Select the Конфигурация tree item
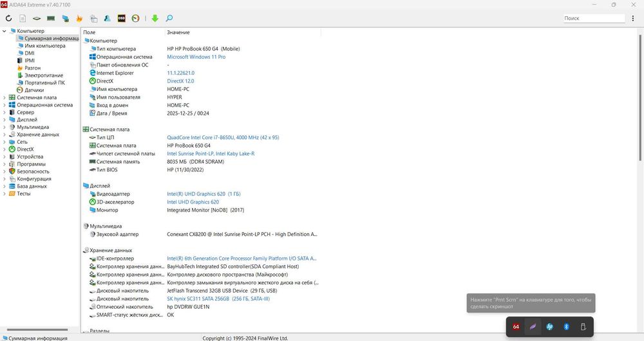This screenshot has width=644, height=341. tap(34, 179)
